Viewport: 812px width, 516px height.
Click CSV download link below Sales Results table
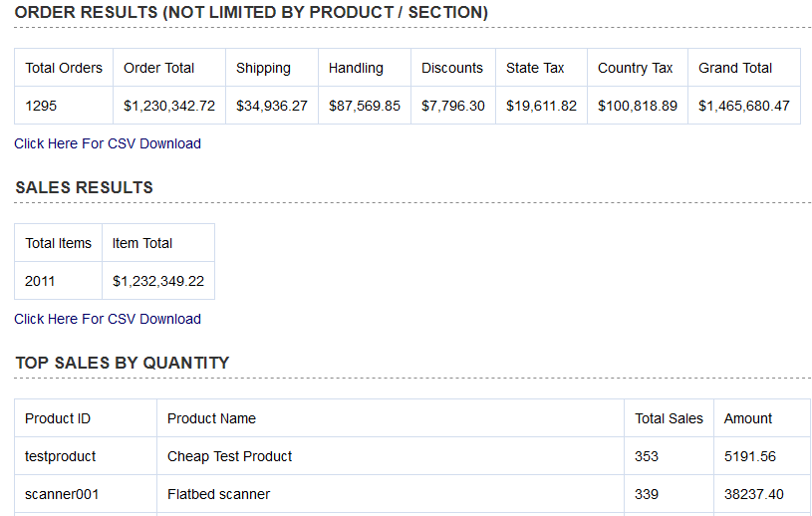pyautogui.click(x=108, y=319)
